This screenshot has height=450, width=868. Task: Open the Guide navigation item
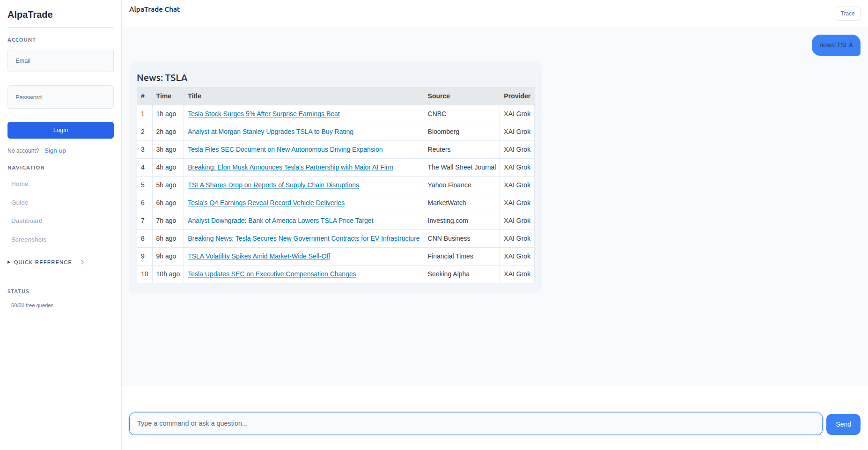pyautogui.click(x=20, y=203)
